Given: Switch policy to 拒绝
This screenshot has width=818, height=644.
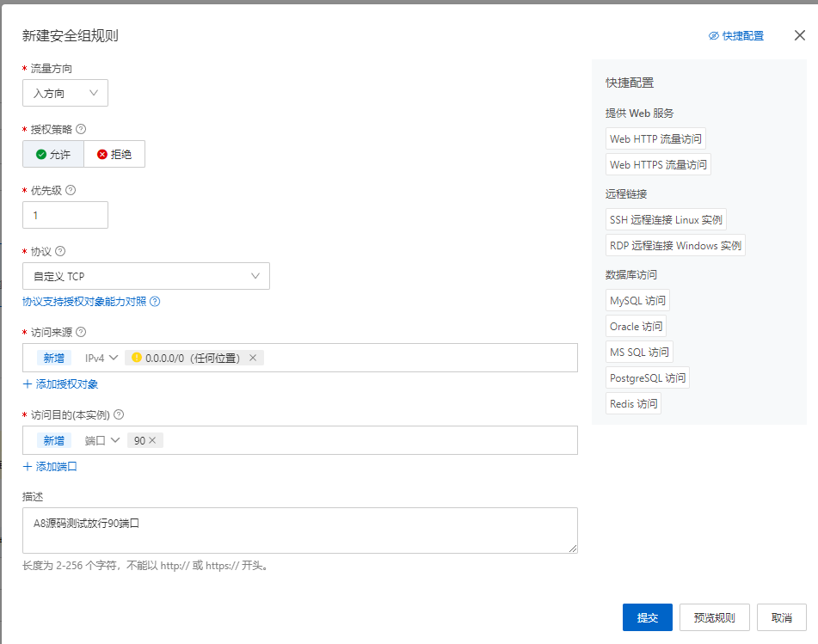Looking at the screenshot, I should tap(114, 154).
